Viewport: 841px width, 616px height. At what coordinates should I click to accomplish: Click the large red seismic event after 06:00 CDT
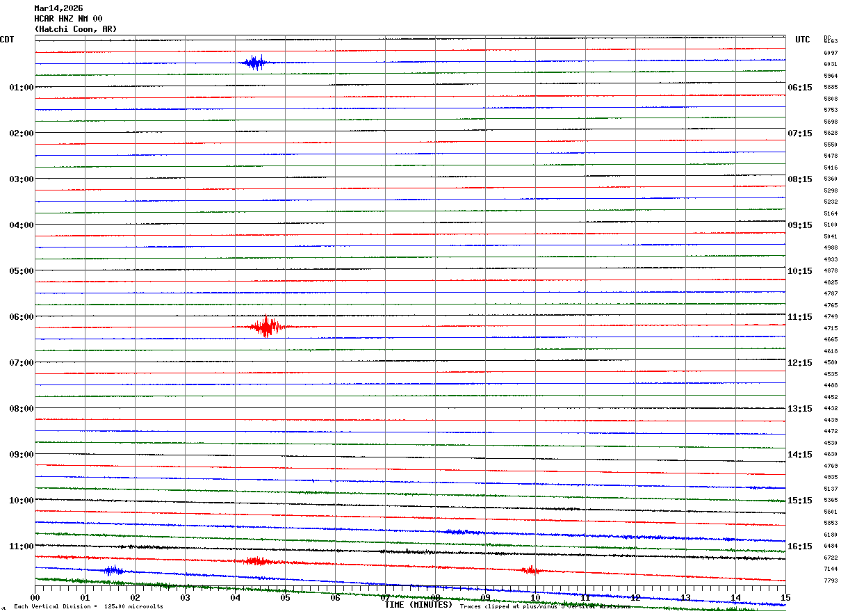pos(266,326)
